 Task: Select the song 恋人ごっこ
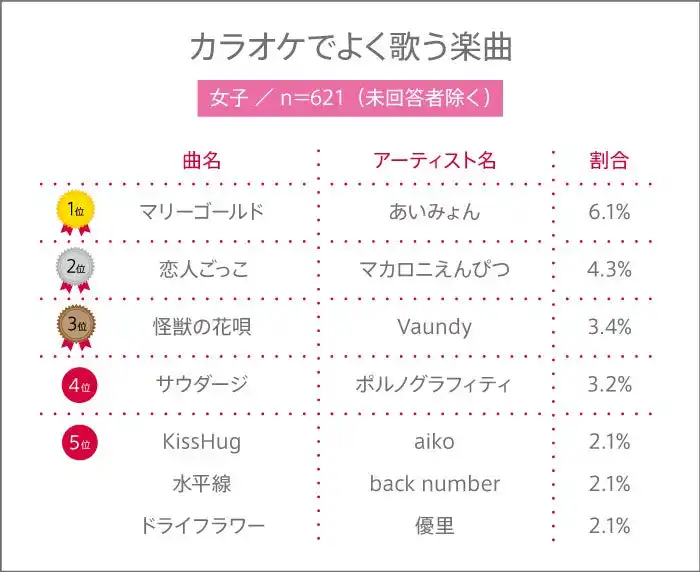click(202, 269)
